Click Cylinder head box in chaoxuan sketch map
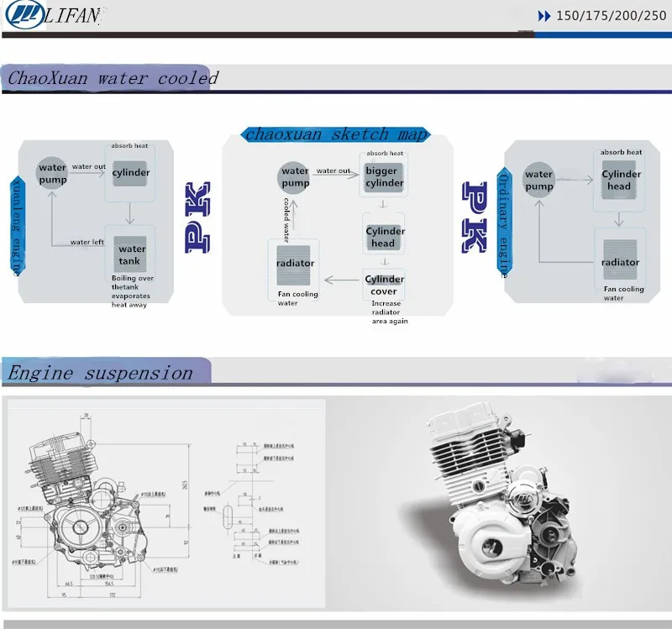Screen dimensions: 672x629 point(384,237)
